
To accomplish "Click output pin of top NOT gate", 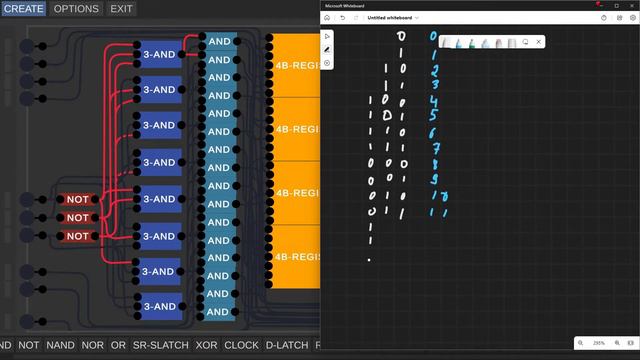I will click(x=95, y=199).
